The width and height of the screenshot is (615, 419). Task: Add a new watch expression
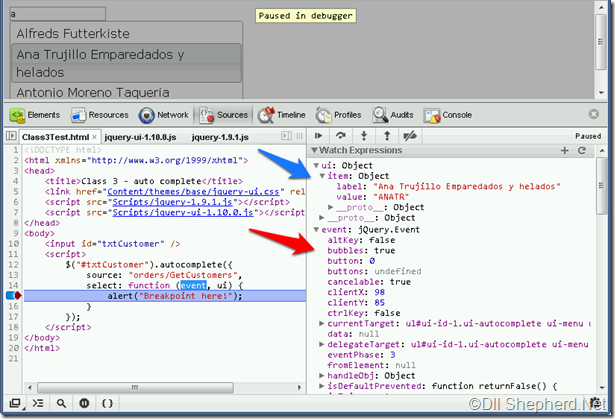point(564,150)
